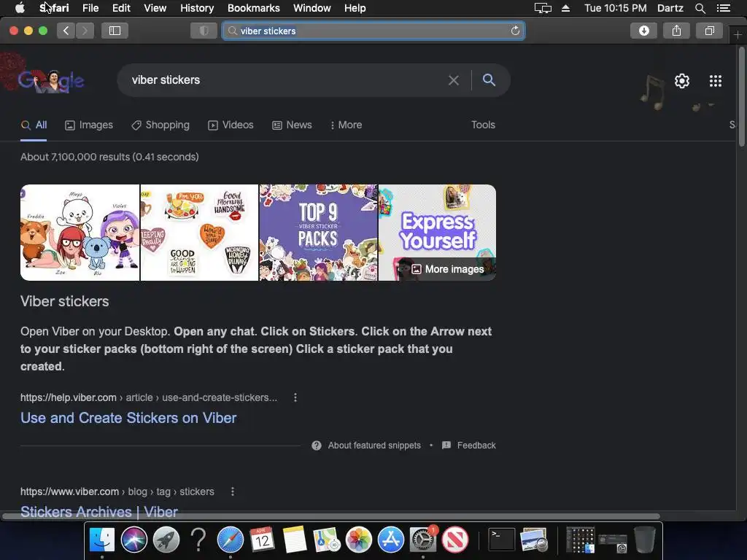
Task: Click the Dartz user name in menu bar
Action: 670,8
